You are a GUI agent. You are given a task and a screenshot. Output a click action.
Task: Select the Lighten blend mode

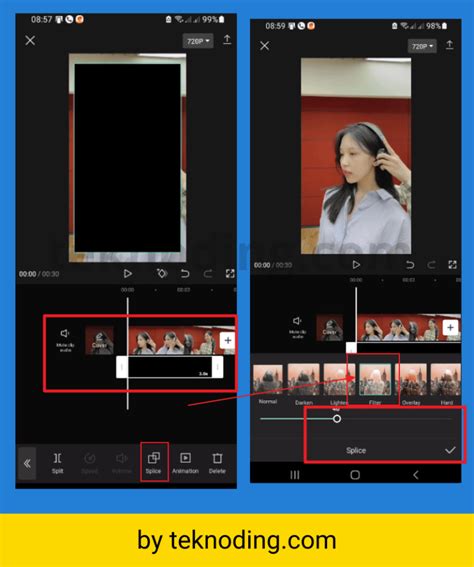[x=339, y=384]
